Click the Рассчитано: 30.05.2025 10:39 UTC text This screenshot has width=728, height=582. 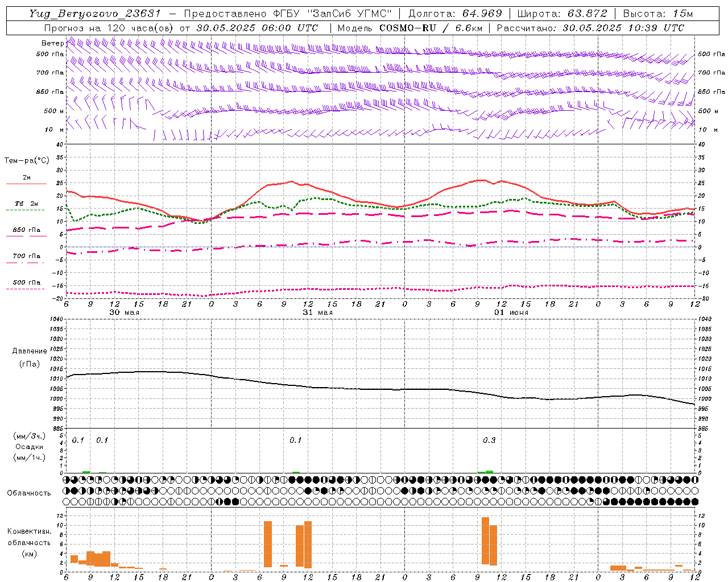[x=590, y=27]
